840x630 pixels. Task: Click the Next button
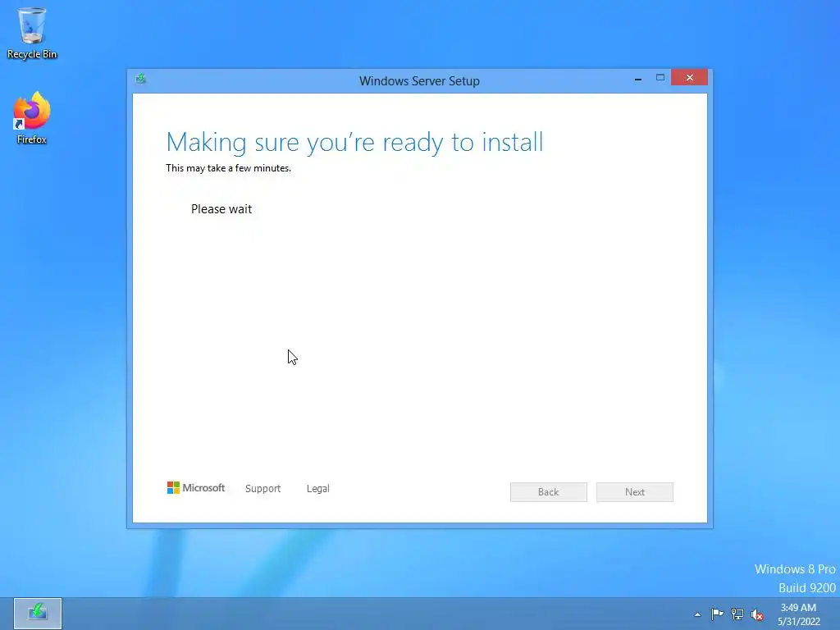pyautogui.click(x=635, y=492)
